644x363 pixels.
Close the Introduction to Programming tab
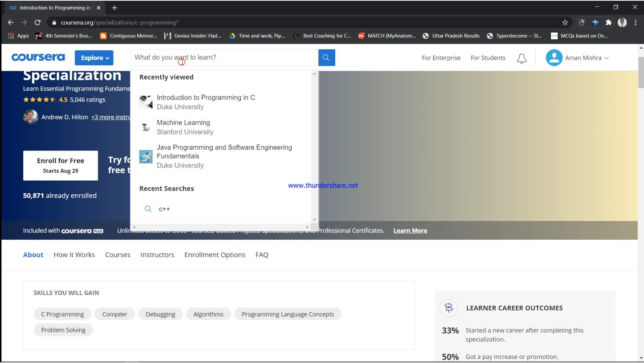[99, 8]
